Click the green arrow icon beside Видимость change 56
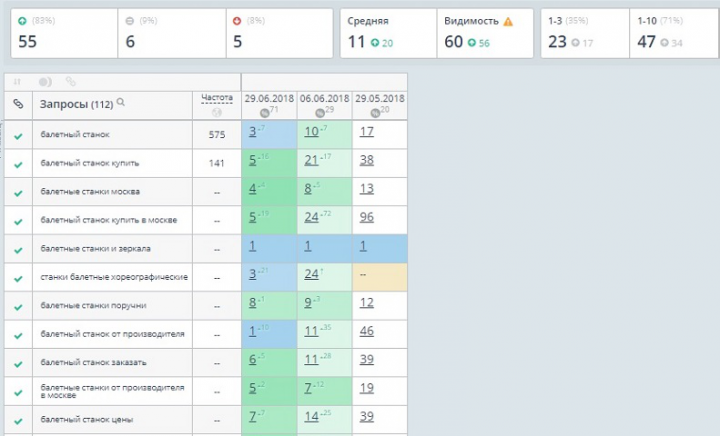The image size is (720, 436). [472, 43]
